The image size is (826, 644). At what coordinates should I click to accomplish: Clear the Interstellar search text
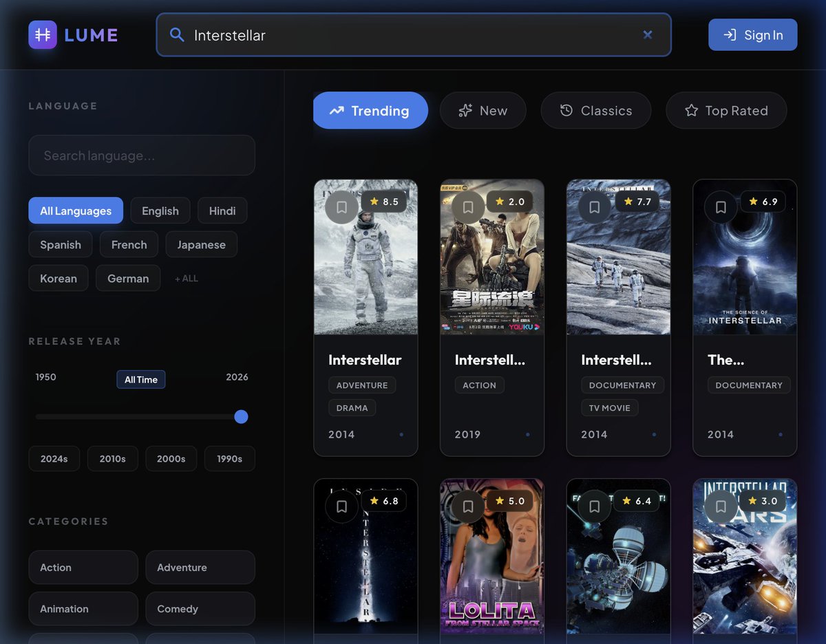(647, 34)
